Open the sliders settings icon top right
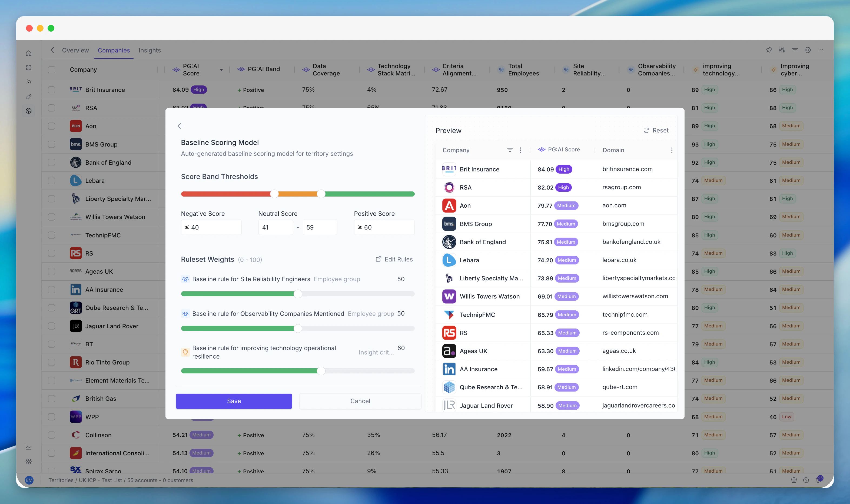Image resolution: width=850 pixels, height=504 pixels. click(782, 50)
